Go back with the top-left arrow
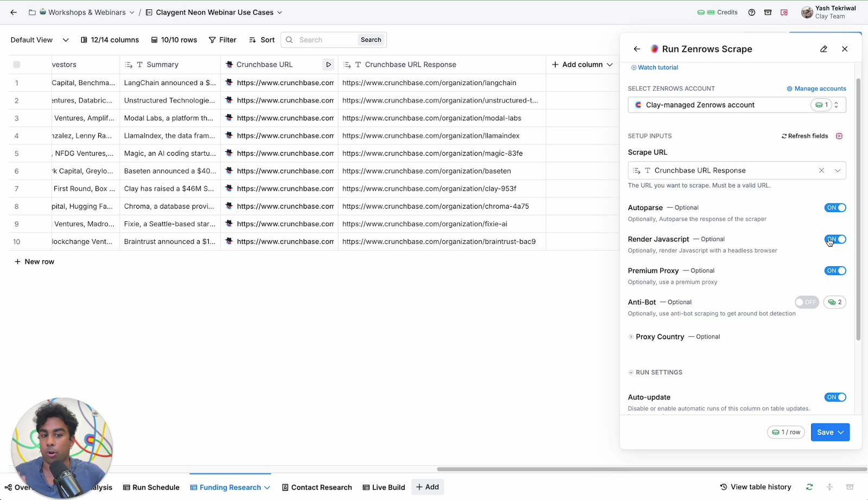The height and width of the screenshot is (500, 868). point(14,12)
